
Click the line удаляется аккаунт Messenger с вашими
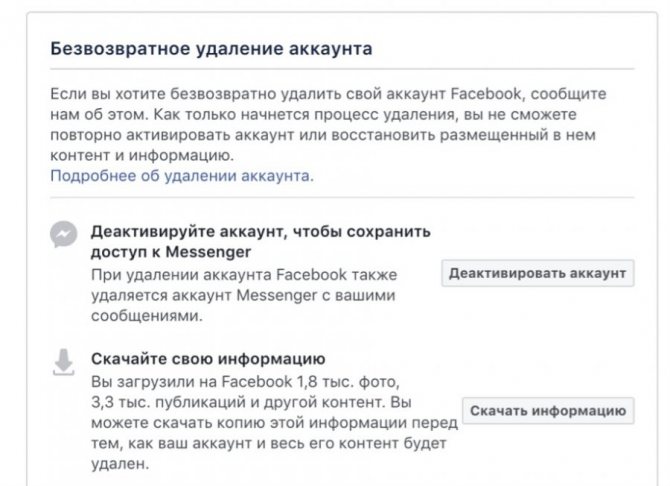[243, 295]
